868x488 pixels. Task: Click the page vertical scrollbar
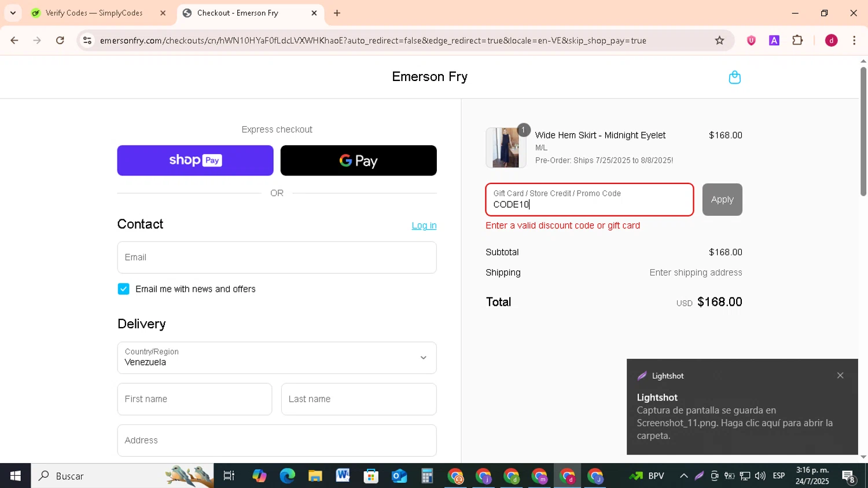point(863,132)
